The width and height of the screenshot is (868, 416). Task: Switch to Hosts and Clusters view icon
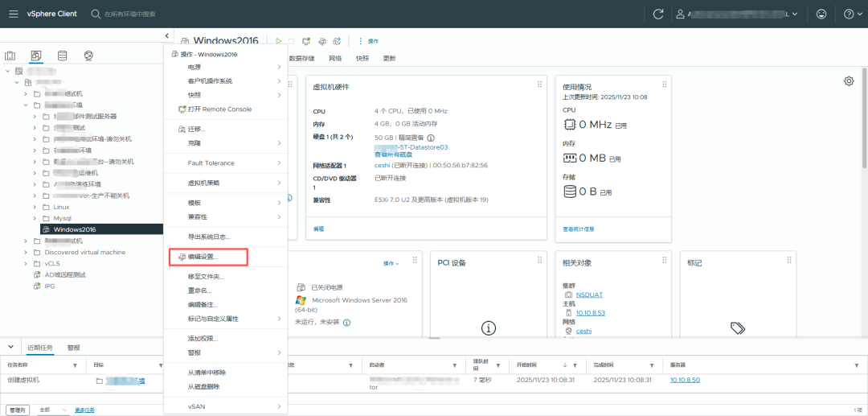click(x=10, y=56)
